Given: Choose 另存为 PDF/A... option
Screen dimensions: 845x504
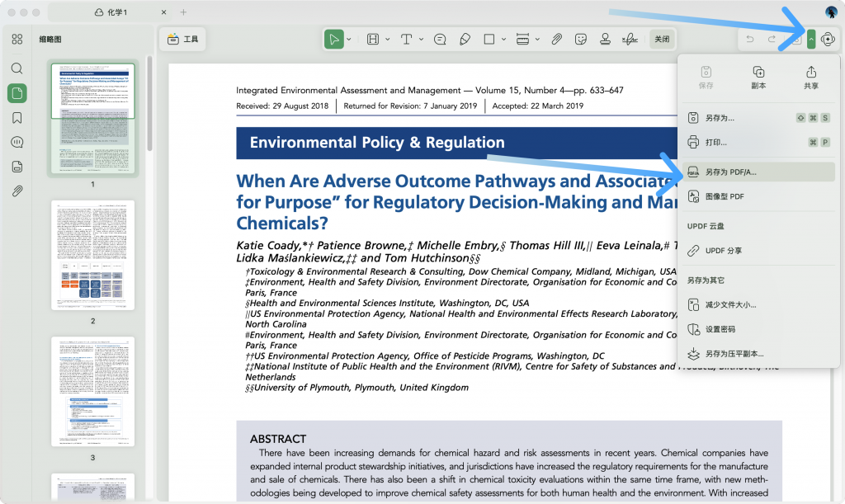Looking at the screenshot, I should click(x=758, y=172).
